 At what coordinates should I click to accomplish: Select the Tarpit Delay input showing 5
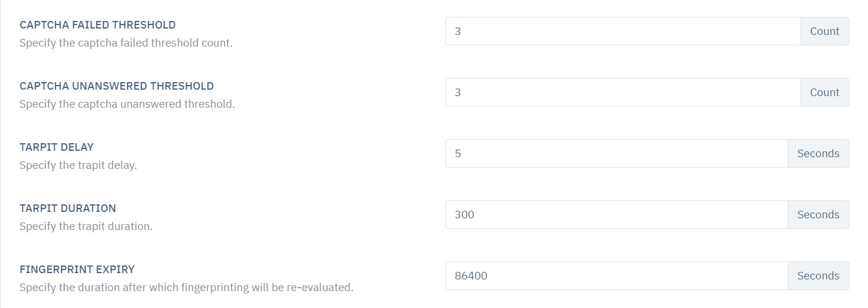(617, 154)
